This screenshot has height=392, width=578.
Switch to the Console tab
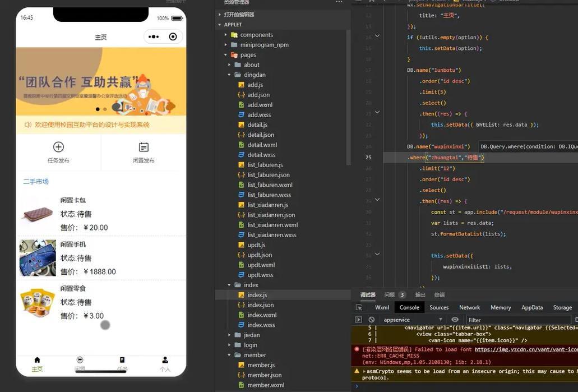point(409,307)
